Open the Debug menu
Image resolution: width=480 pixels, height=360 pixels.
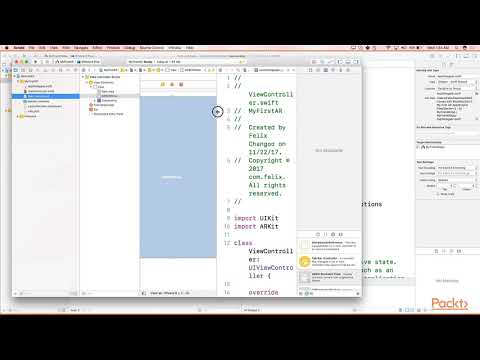coord(129,48)
